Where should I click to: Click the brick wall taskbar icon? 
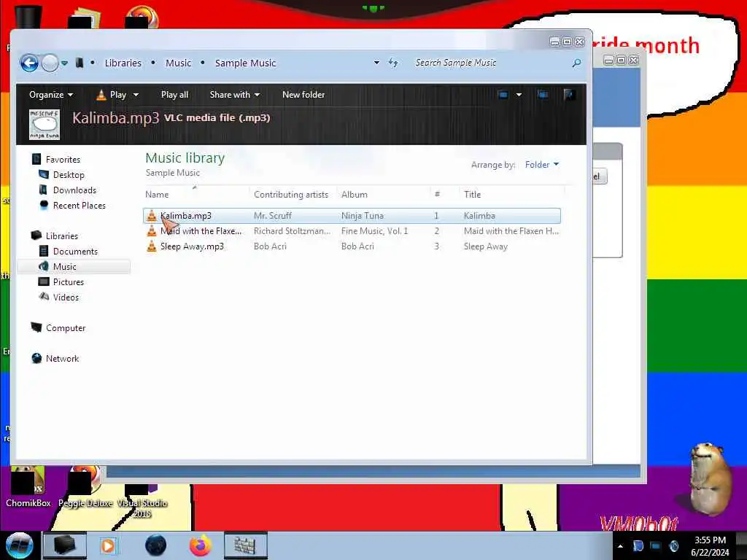(x=245, y=545)
